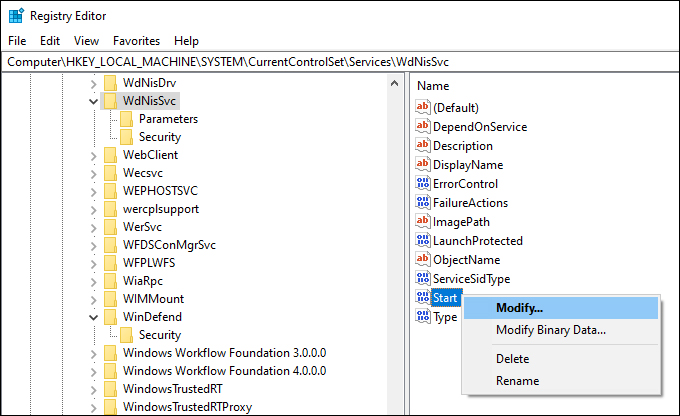
Task: Select the WinDefend folder icon
Action: [x=111, y=317]
